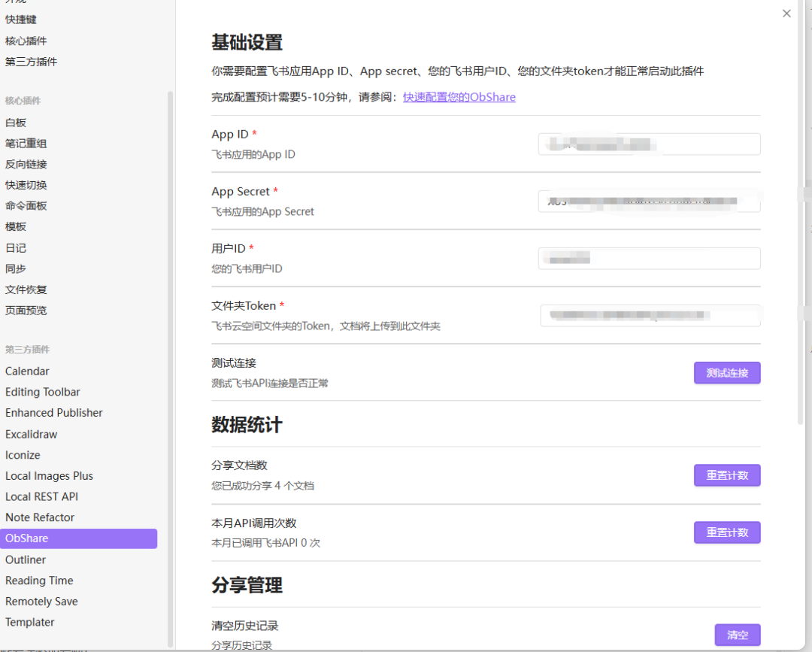Open 核心插件 settings in the sidebar
The width and height of the screenshot is (812, 652).
(26, 41)
